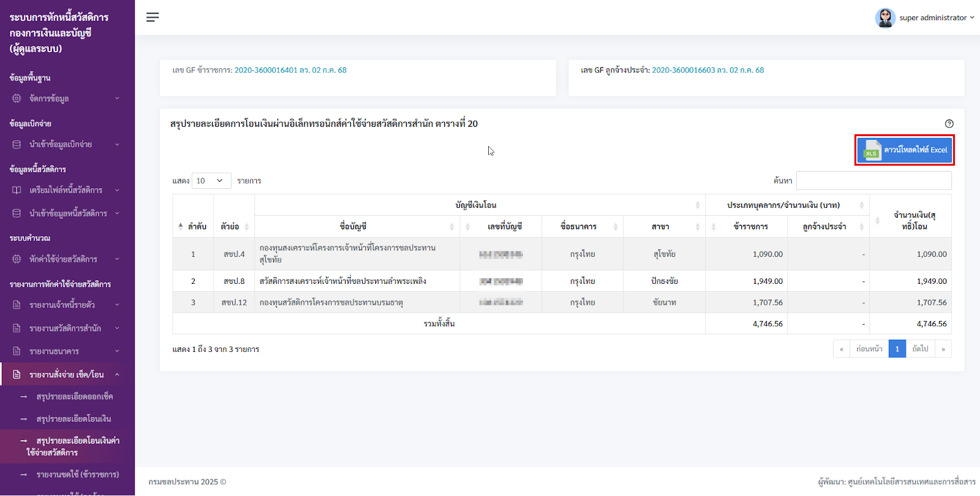
Task: Click the ค้นหา search input field
Action: point(873,180)
